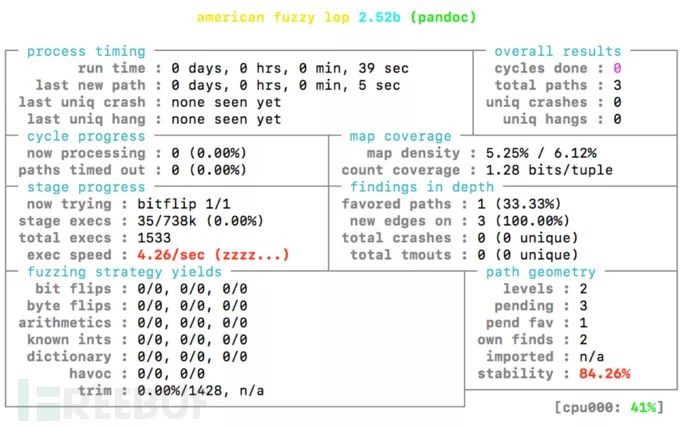
Task: Select the 'last uniq hang' none seen yet row
Action: [154, 119]
